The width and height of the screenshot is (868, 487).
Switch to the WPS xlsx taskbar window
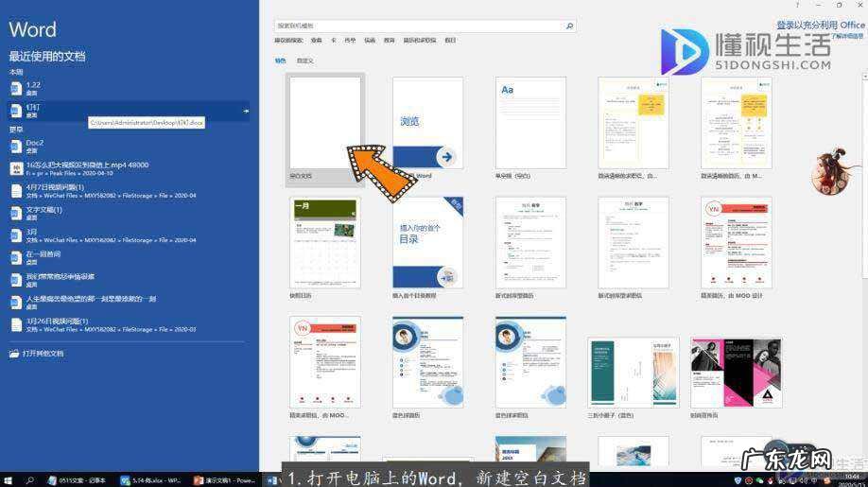150,479
